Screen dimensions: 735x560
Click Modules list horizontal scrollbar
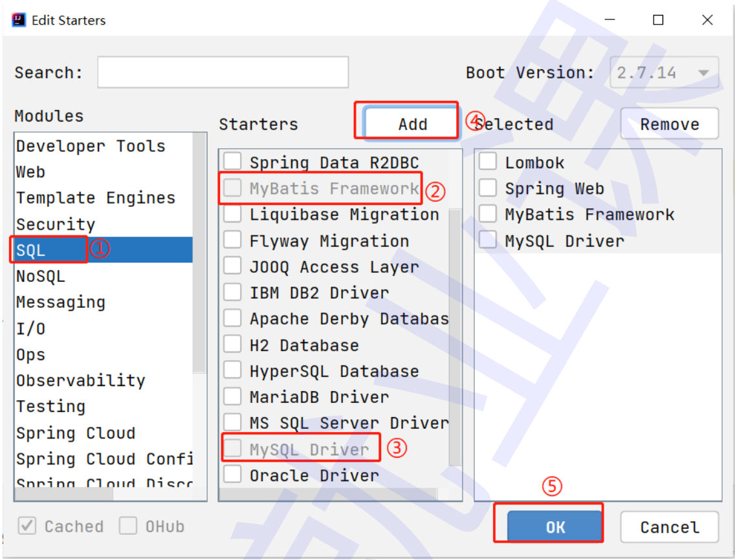[64, 495]
